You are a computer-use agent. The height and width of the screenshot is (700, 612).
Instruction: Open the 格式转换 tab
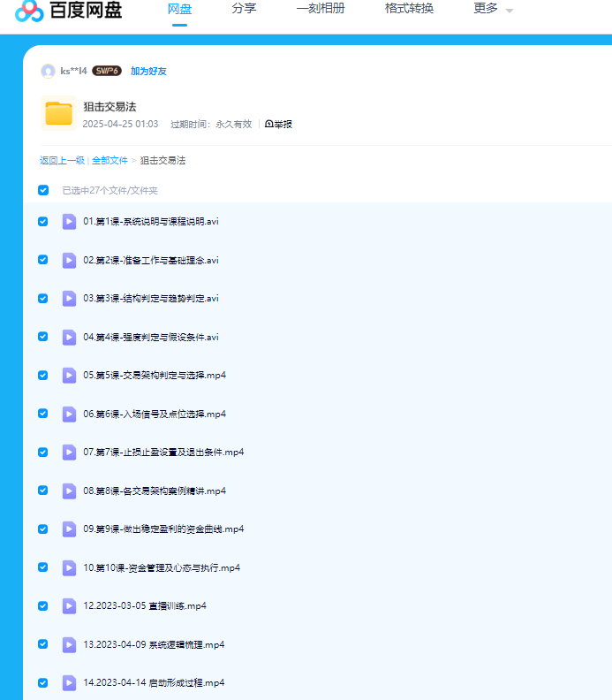[409, 9]
